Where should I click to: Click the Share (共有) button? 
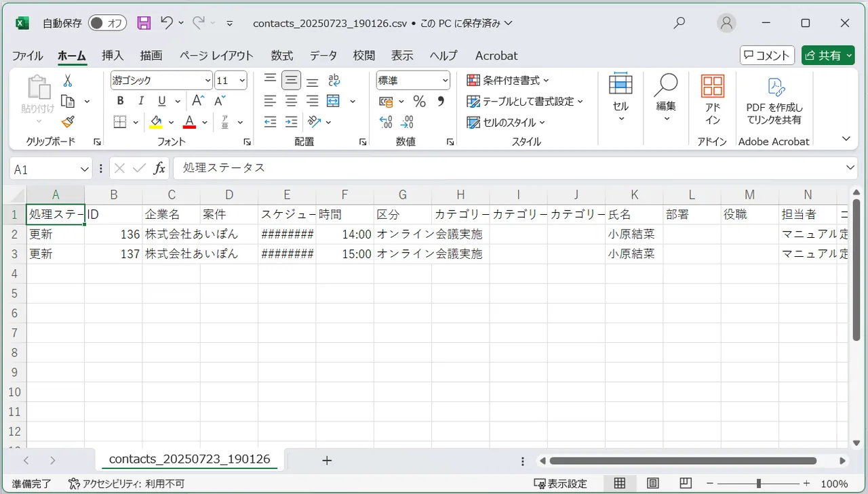828,56
